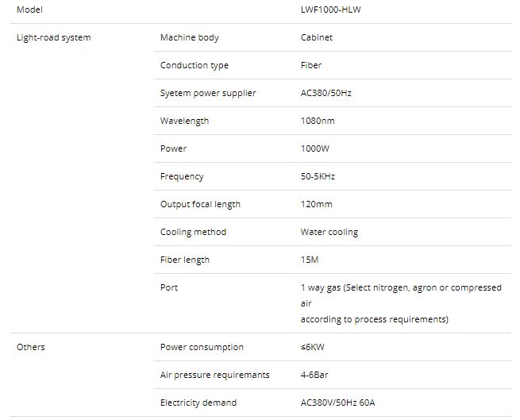Click the Machine body label

point(189,37)
